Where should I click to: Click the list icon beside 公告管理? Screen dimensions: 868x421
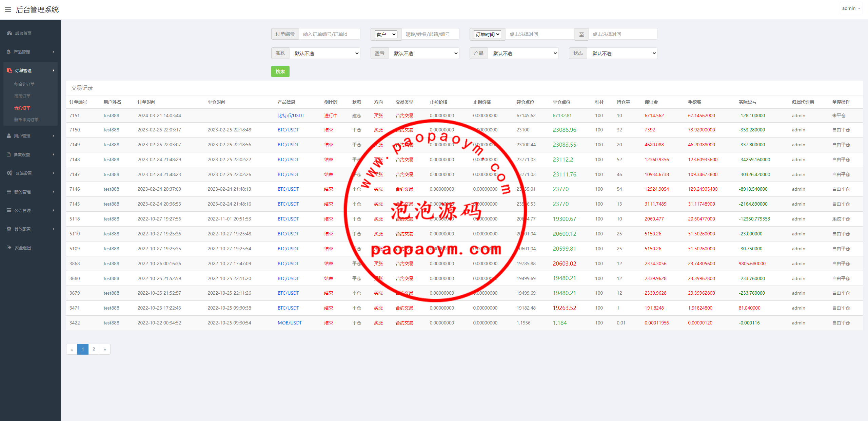[9, 210]
